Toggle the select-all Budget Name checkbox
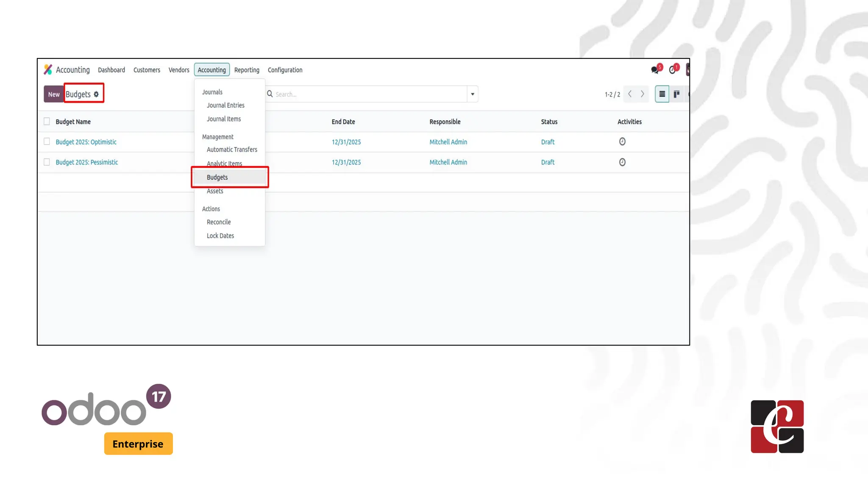The height and width of the screenshot is (488, 868). coord(47,122)
